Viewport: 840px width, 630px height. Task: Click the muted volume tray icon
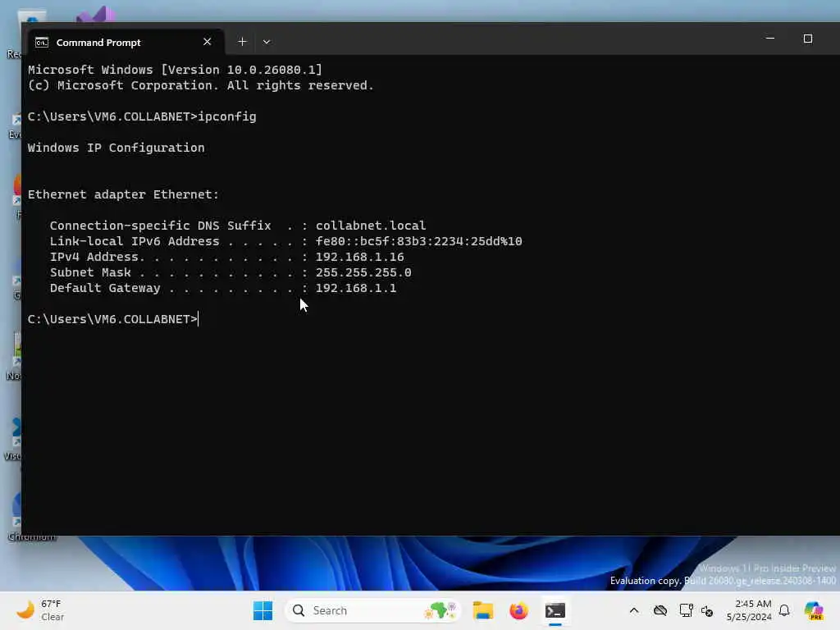707,610
